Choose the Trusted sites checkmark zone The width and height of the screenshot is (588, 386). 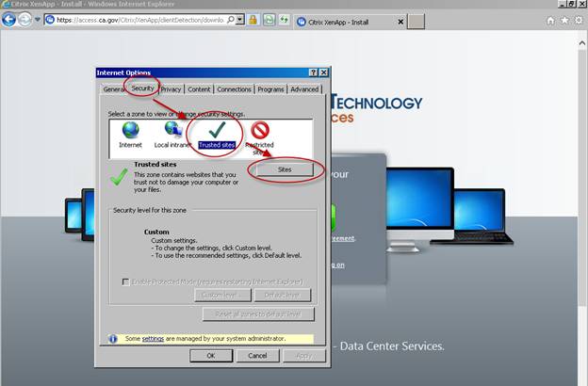(x=216, y=130)
